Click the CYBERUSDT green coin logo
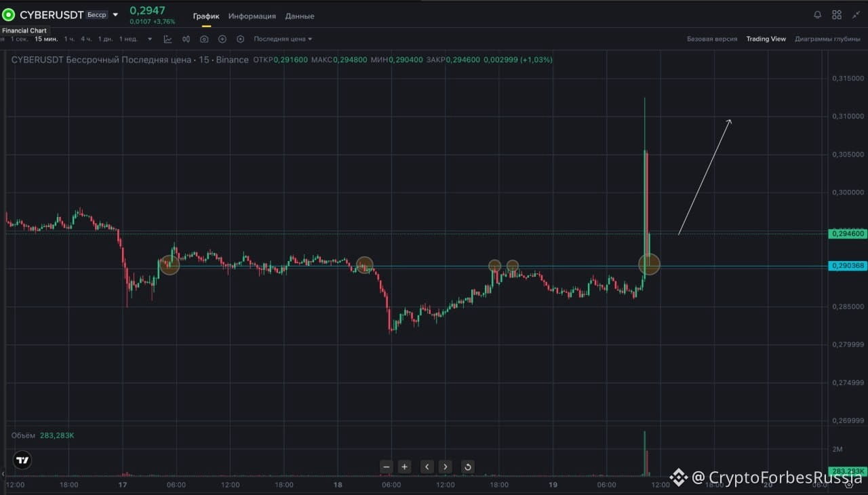This screenshot has height=495, width=868. 9,14
